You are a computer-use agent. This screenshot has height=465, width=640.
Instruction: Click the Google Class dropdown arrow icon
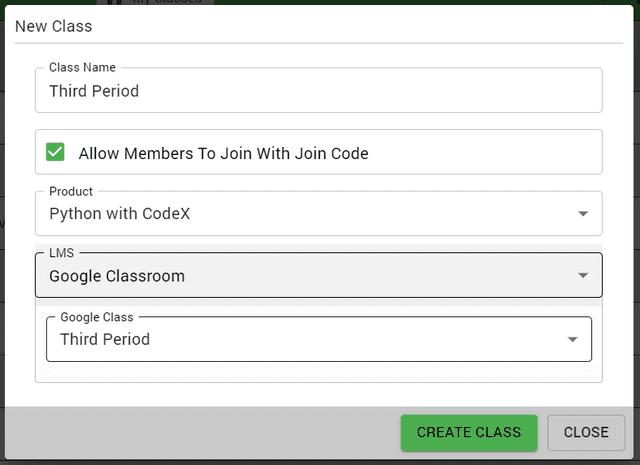pos(572,339)
